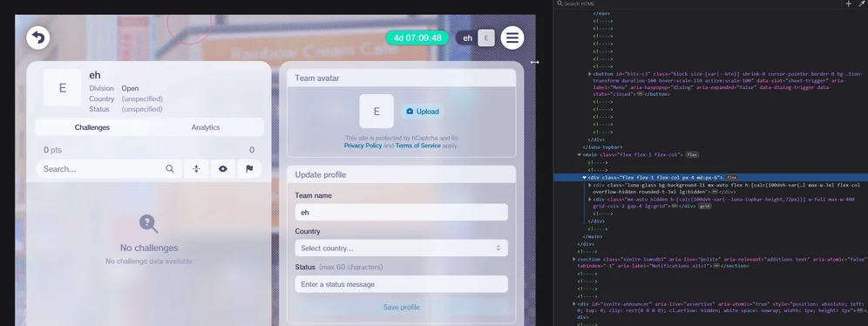Click the 'No challenges' question-mark magnifier icon

[149, 224]
